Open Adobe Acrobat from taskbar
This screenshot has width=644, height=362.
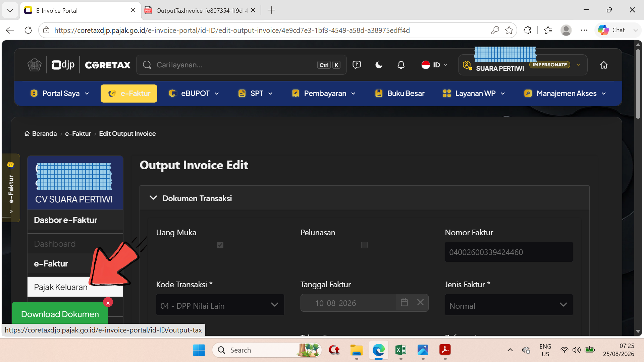[x=445, y=350]
